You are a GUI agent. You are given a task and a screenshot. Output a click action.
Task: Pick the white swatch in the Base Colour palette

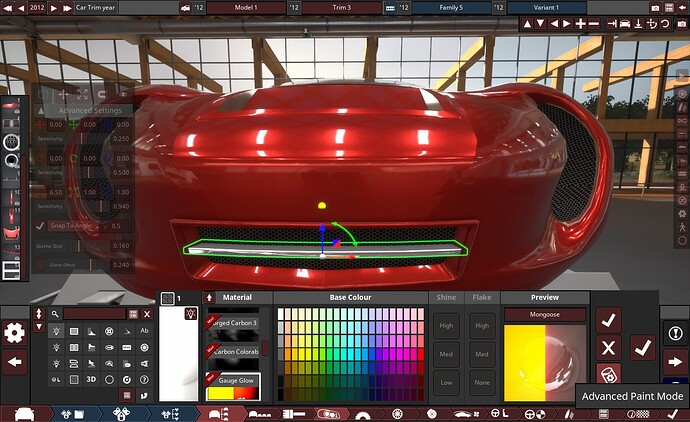coord(283,314)
